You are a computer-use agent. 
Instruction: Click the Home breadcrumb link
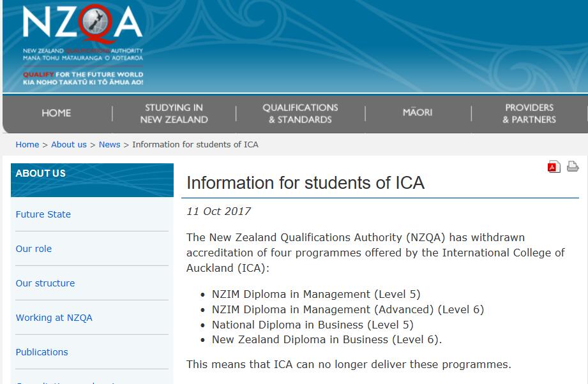click(27, 145)
